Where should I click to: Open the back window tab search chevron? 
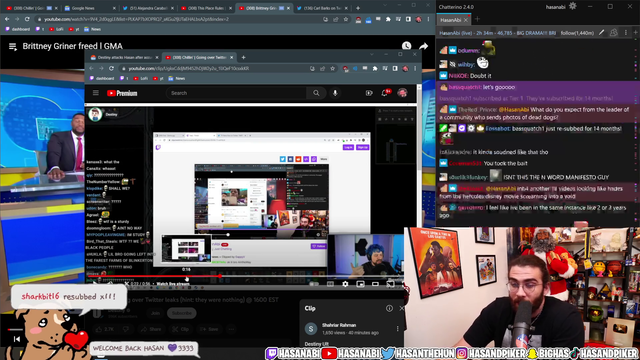click(x=385, y=5)
